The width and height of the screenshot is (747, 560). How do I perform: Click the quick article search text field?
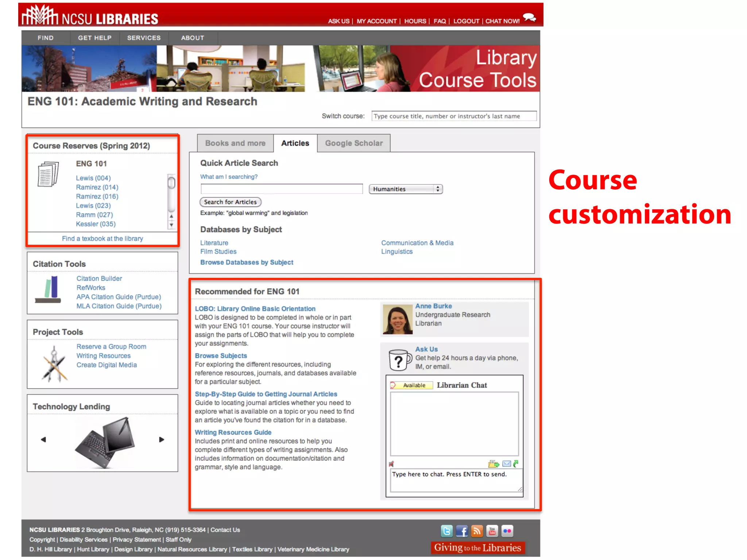[282, 188]
